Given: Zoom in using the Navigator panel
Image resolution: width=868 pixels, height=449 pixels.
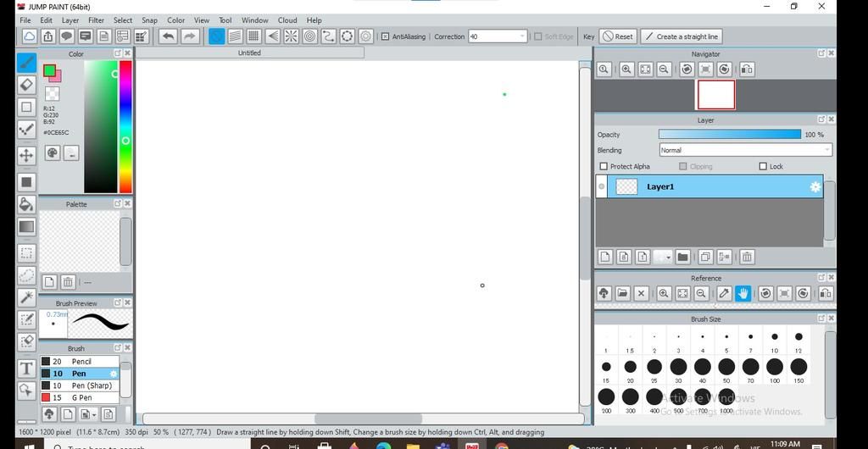Looking at the screenshot, I should 626,69.
